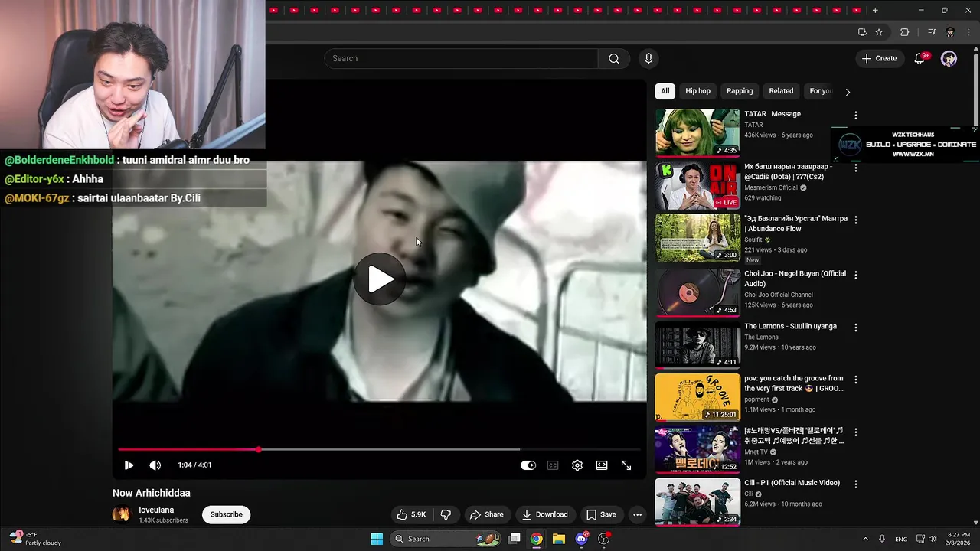Open the notifications bell

pos(920,59)
